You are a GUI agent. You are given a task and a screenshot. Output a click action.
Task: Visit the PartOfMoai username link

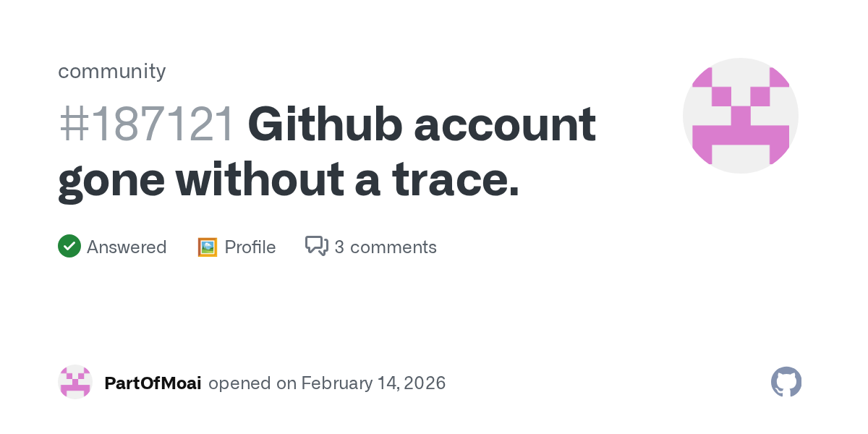[x=153, y=383]
